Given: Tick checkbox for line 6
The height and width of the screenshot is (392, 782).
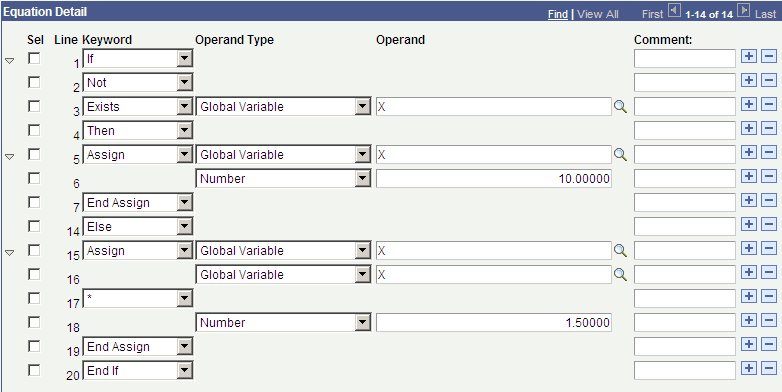Looking at the screenshot, I should pos(34,178).
